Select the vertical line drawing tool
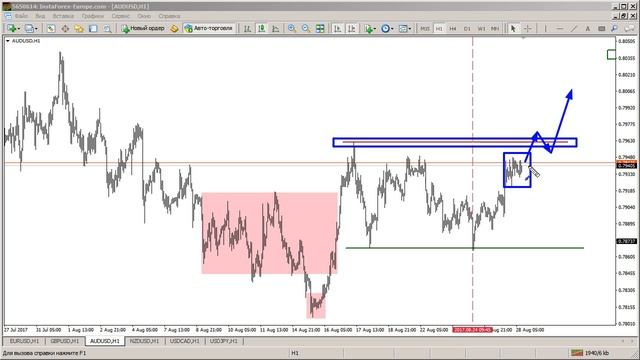640x360 pixels. 545,28
